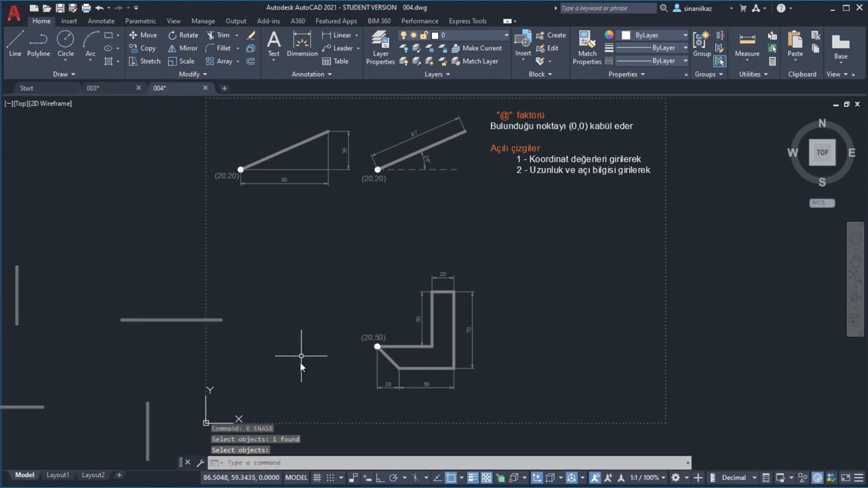The width and height of the screenshot is (868, 488).
Task: Select the Text annotation tool
Action: 273,44
